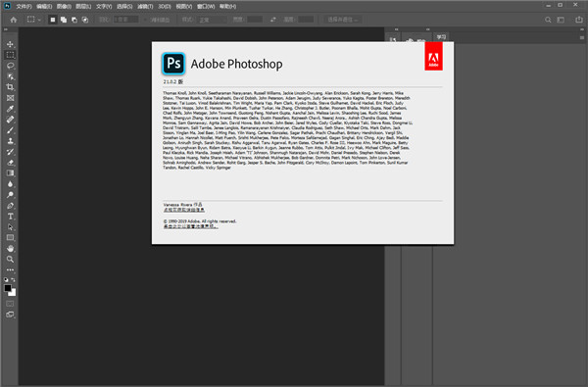Select the Blur tool

(x=10, y=184)
